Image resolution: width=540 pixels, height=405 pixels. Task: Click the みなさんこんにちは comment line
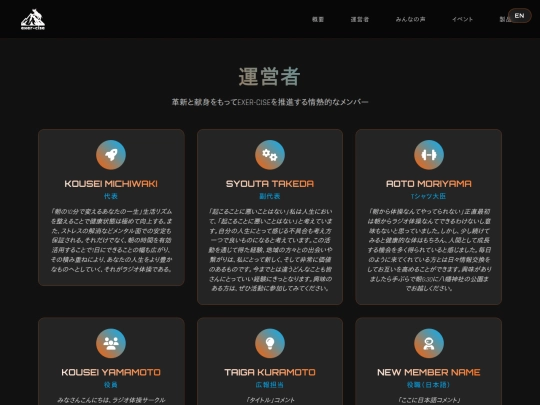click(111, 400)
